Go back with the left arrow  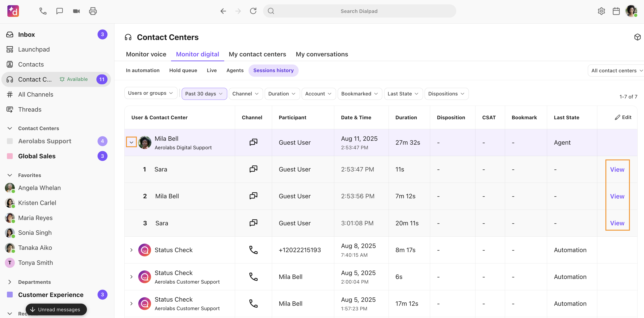223,11
